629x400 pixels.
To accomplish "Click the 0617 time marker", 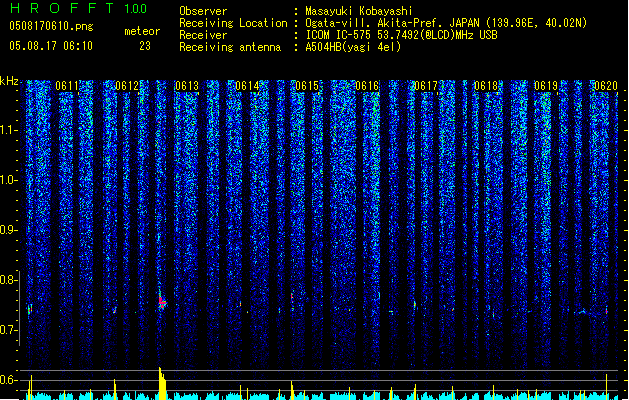I will (x=426, y=86).
